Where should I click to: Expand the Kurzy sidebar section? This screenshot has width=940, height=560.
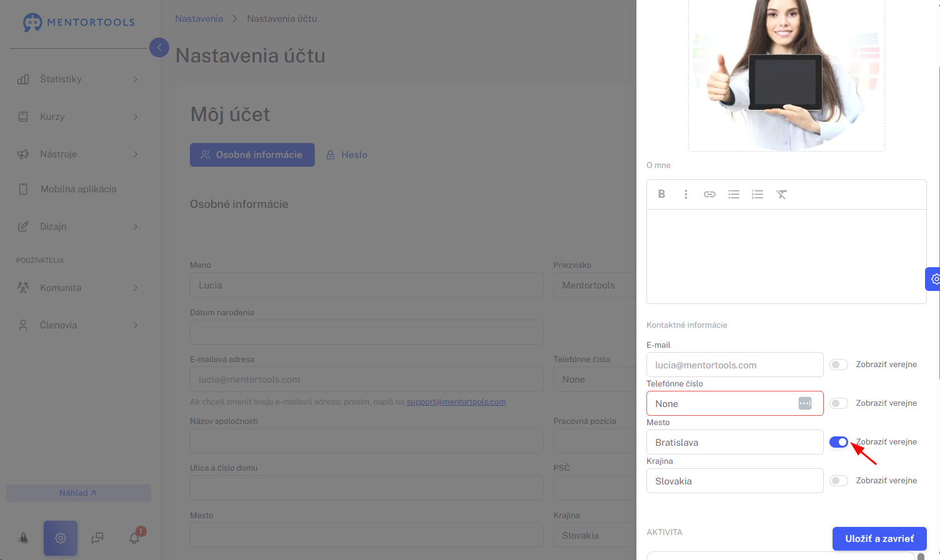click(78, 117)
